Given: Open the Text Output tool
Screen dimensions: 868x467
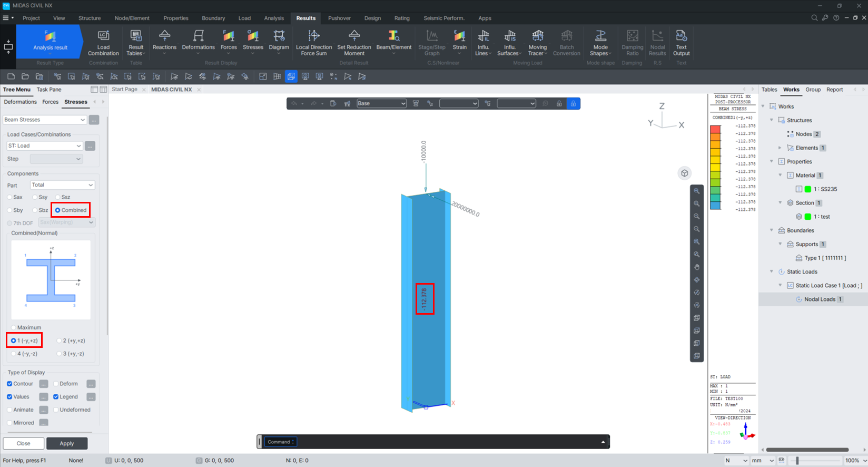Looking at the screenshot, I should [681, 43].
